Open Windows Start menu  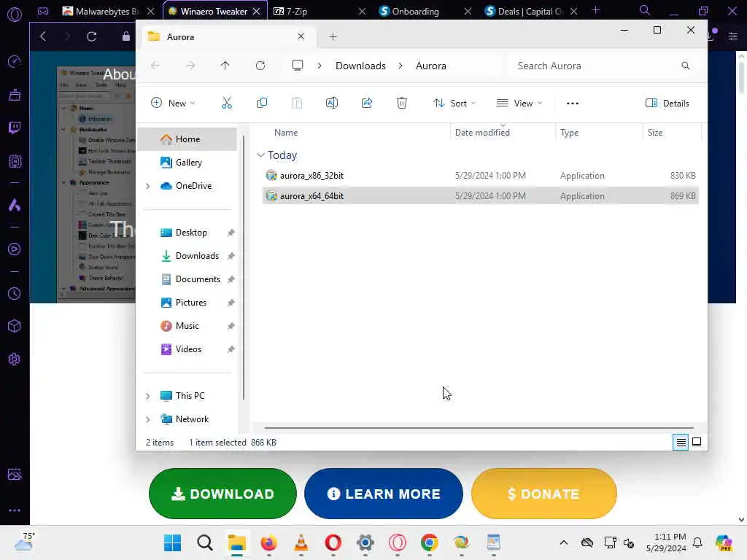[172, 542]
